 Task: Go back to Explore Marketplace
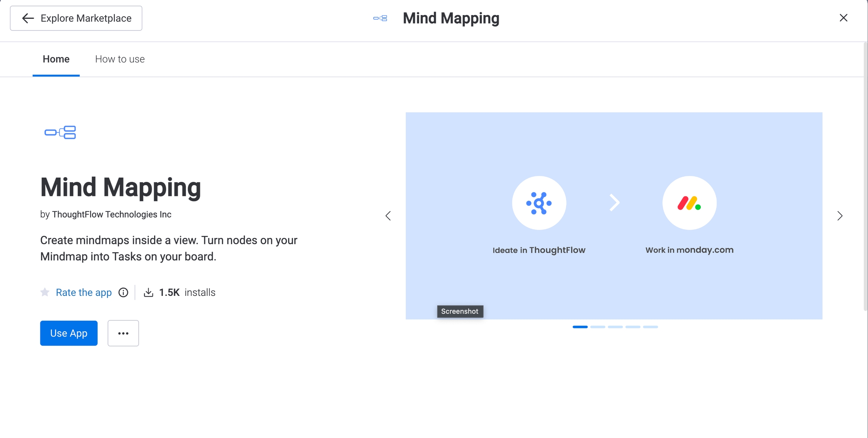click(x=76, y=18)
